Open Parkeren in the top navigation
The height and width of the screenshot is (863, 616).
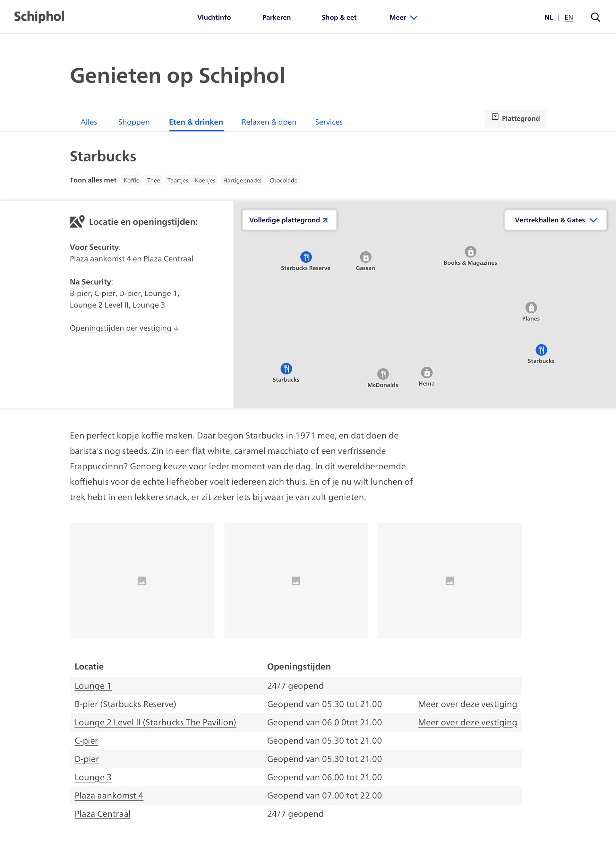coord(277,17)
